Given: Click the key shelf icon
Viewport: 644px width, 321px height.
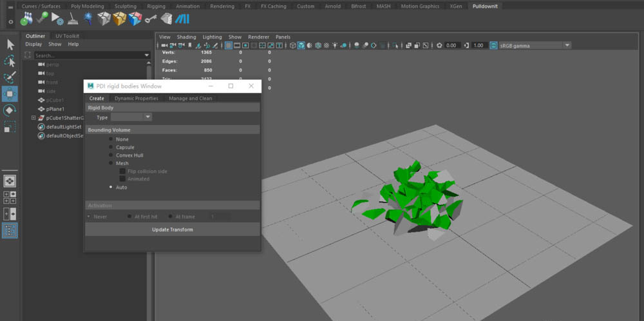Looking at the screenshot, I should tap(151, 19).
